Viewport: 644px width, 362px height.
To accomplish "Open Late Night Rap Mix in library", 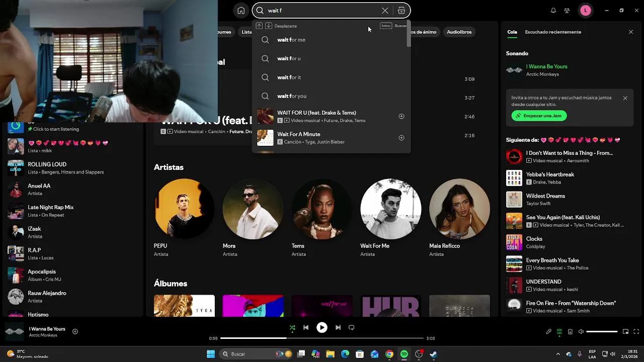I will (73, 211).
